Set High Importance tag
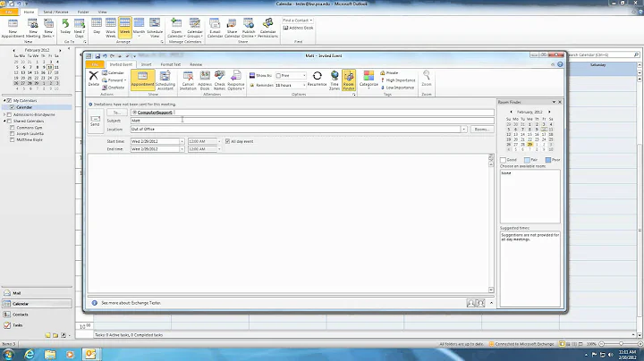This screenshot has height=361, width=644. (x=397, y=80)
